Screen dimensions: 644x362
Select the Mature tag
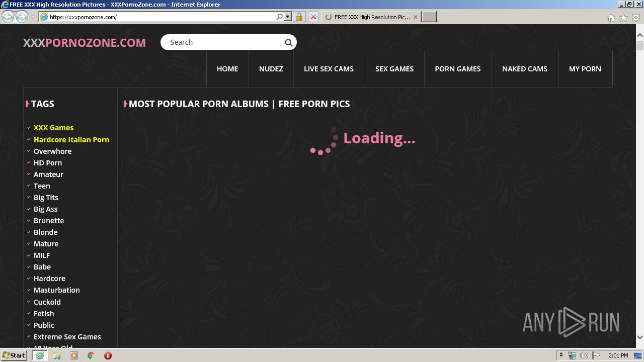tap(46, 244)
